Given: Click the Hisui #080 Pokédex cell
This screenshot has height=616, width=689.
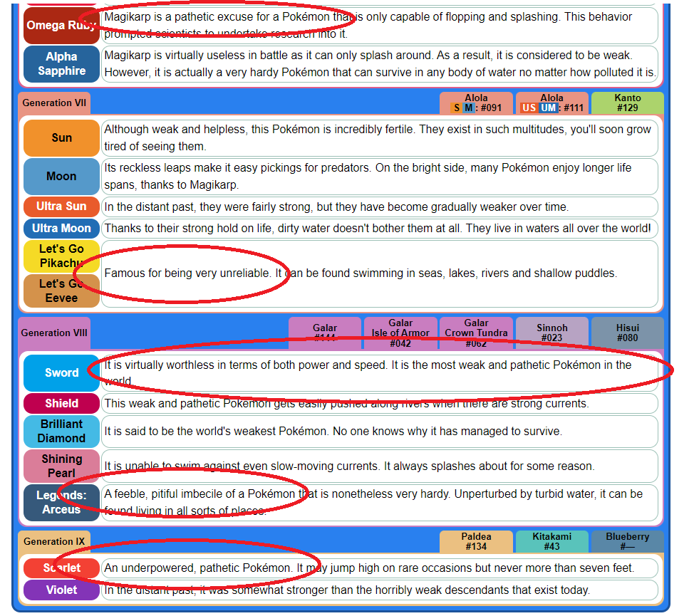Looking at the screenshot, I should 628,333.
